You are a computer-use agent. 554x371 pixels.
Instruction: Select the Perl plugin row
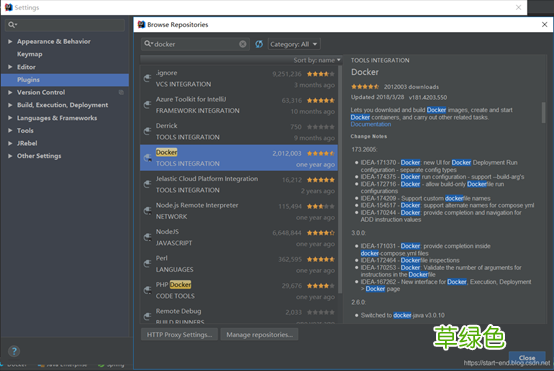[x=239, y=264]
